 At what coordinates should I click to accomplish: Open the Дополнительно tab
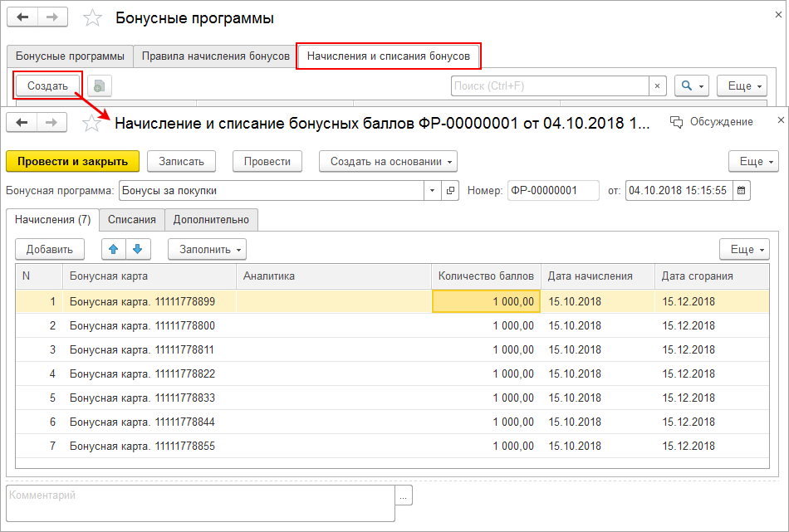[x=211, y=220]
